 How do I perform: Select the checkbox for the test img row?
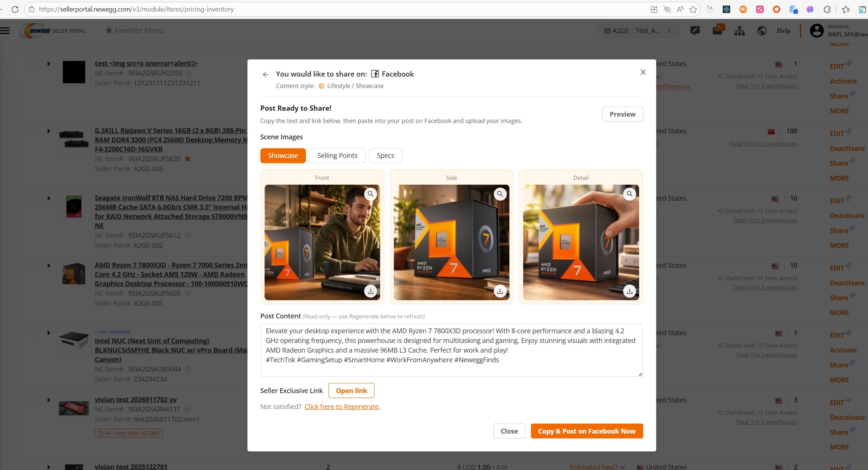pos(35,64)
